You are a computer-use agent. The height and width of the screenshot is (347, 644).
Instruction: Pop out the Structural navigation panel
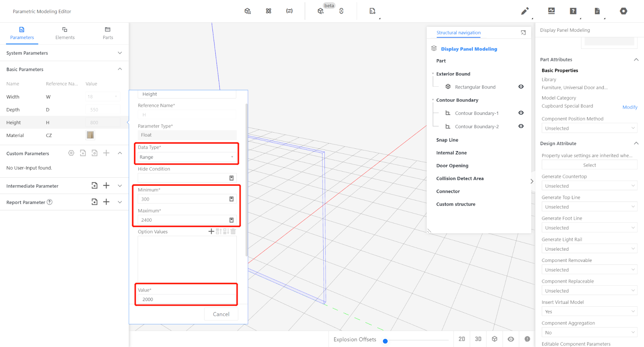[523, 33]
